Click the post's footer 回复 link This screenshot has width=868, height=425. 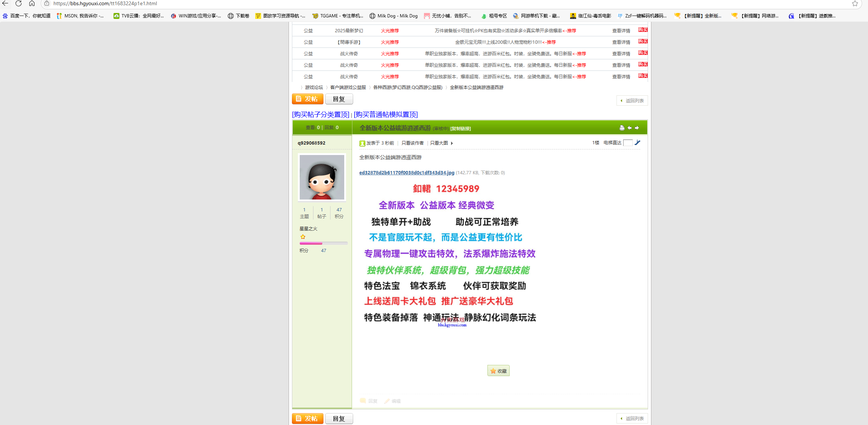point(369,401)
